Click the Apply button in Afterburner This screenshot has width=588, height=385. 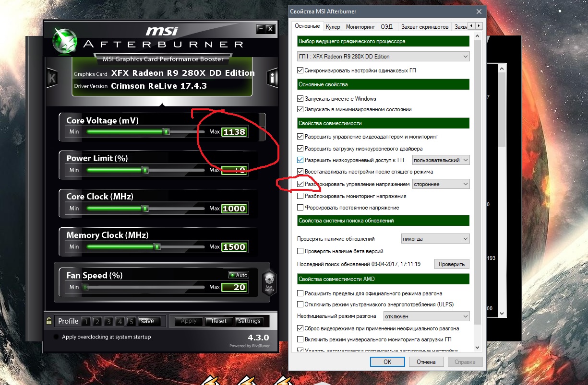189,321
